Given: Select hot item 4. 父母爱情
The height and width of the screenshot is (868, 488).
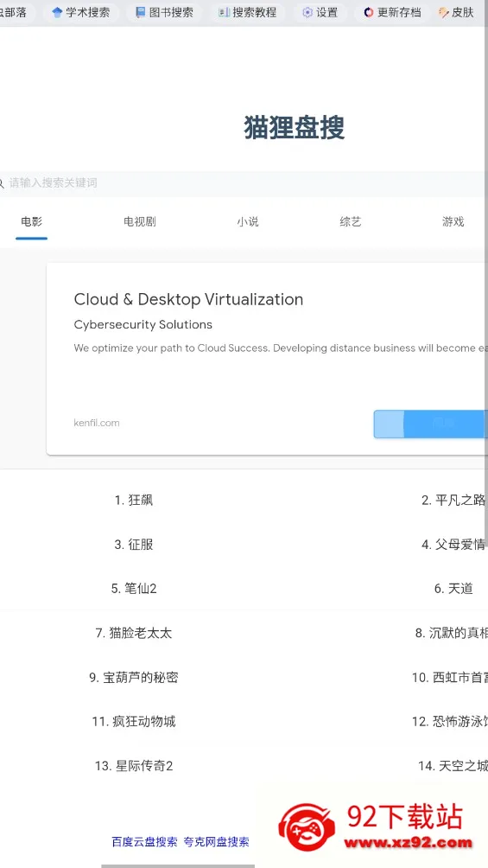Looking at the screenshot, I should point(453,545).
